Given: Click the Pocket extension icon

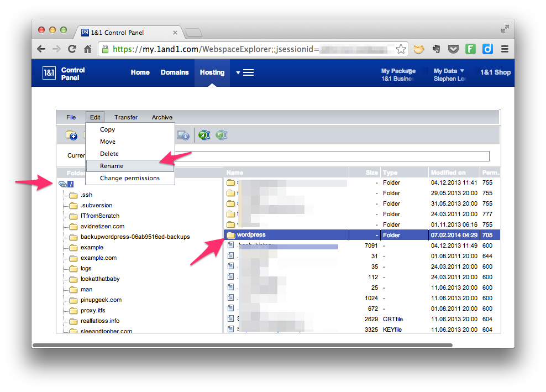Looking at the screenshot, I should tap(453, 49).
